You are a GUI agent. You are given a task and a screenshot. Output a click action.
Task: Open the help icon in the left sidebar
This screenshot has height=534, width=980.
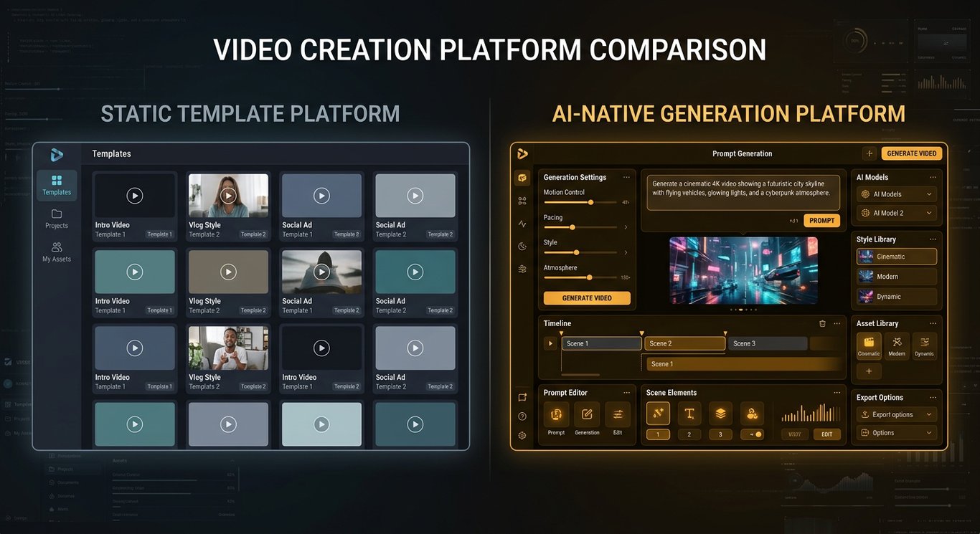pyautogui.click(x=522, y=417)
